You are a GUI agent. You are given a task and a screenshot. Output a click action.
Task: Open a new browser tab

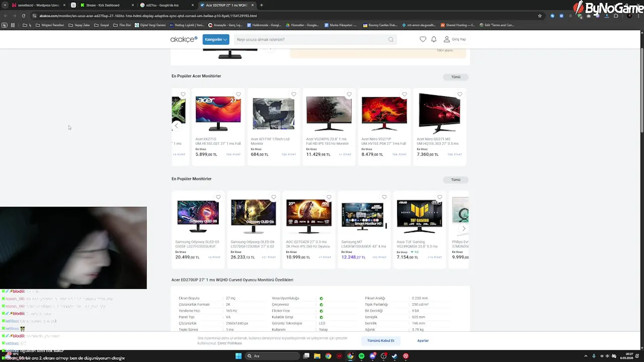(262, 5)
